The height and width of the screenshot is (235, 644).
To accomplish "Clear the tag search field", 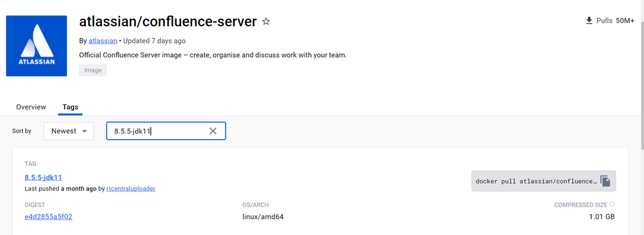I will (x=213, y=131).
